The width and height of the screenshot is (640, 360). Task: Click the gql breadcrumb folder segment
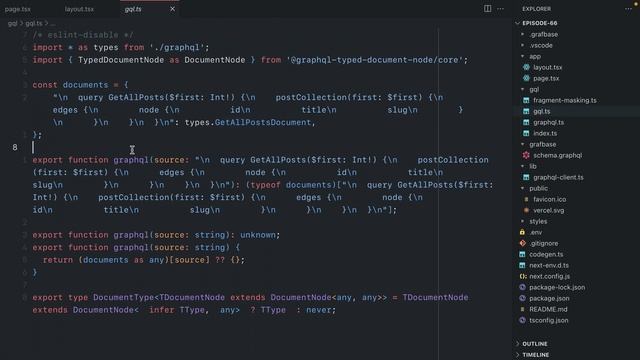point(13,24)
